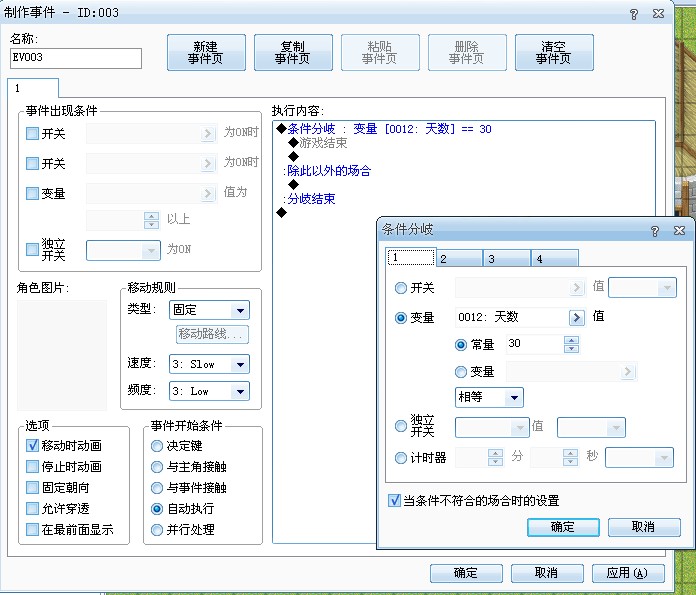Choose 独立开关 radio in 条件分歧
Viewport: 696px width, 595px height.
tap(400, 426)
